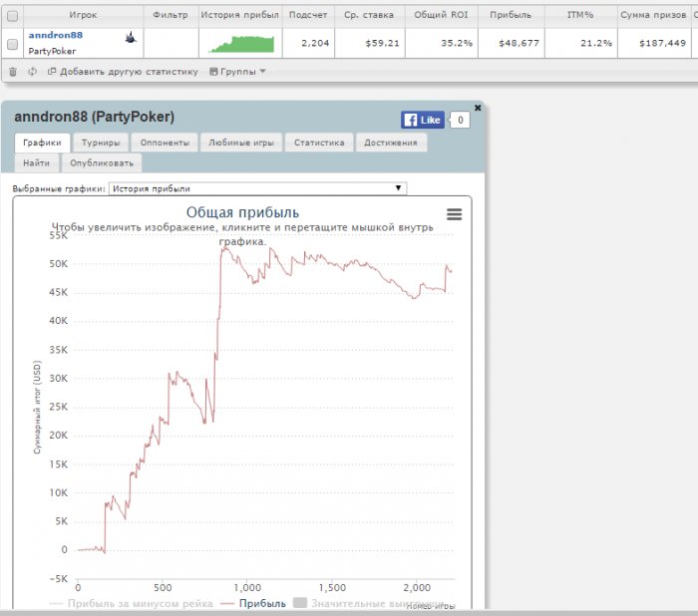The width and height of the screenshot is (698, 616).
Task: Click the PartyPoker label under anndron88
Action: coord(52,51)
